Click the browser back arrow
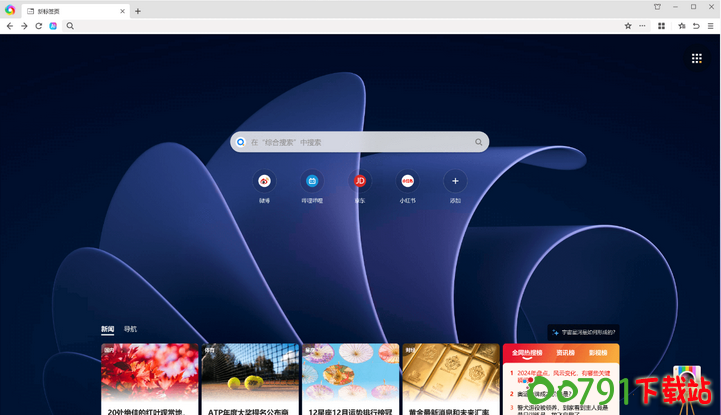721x415 pixels. (10, 26)
